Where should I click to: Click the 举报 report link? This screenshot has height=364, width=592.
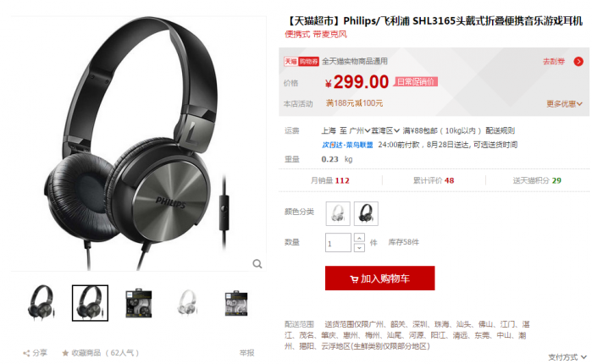(246, 353)
